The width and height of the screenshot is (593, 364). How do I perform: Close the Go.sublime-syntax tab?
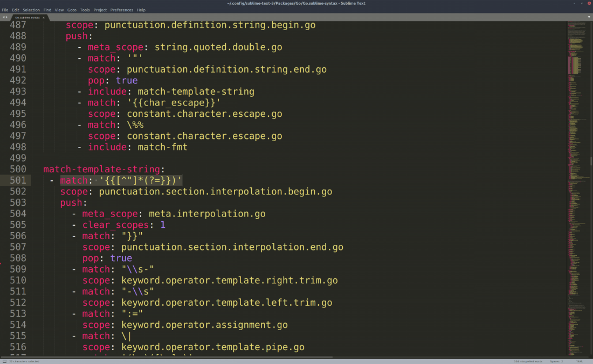44,17
